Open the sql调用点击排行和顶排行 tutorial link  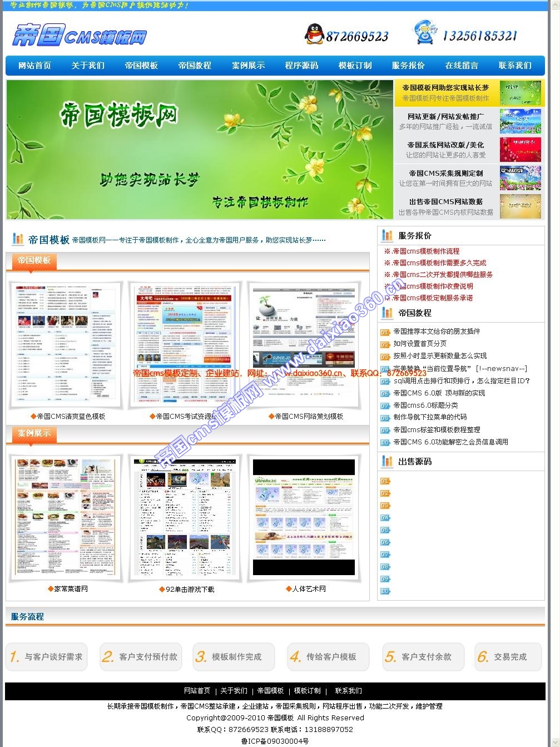[x=462, y=381]
